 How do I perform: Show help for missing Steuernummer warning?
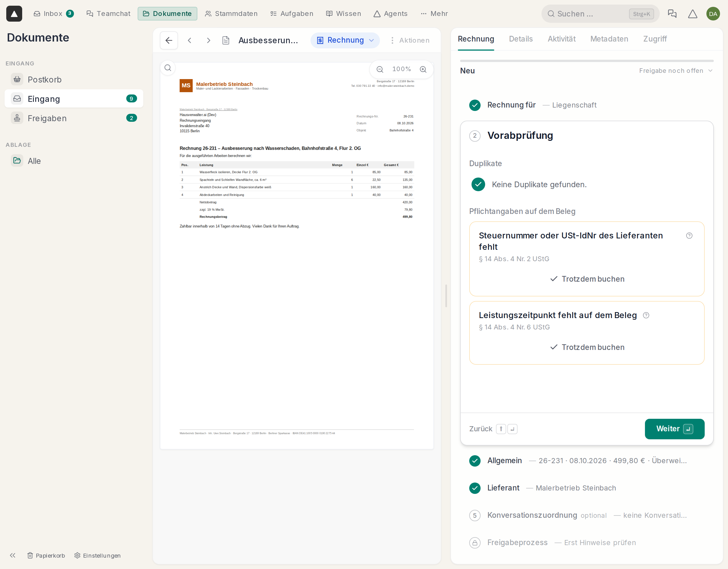[689, 236]
